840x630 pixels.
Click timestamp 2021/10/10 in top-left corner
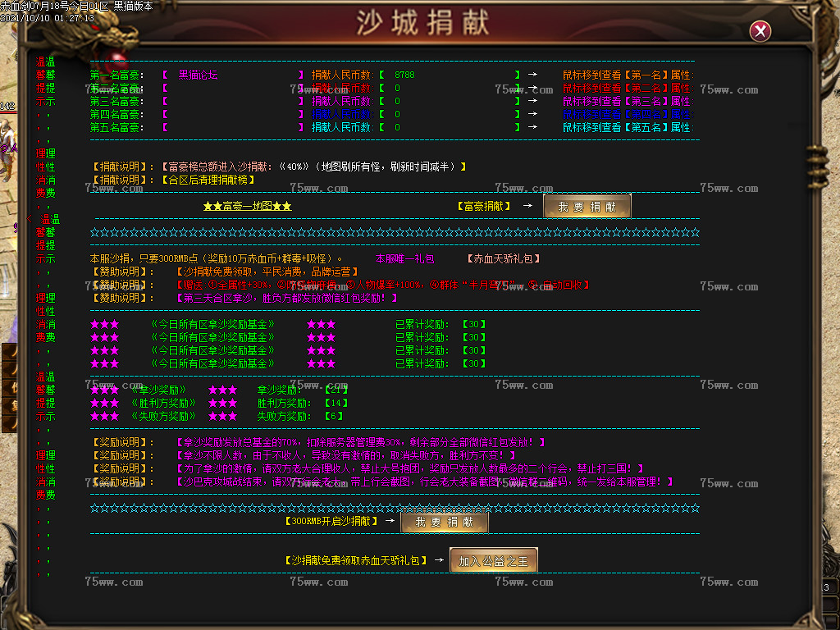[x=47, y=18]
